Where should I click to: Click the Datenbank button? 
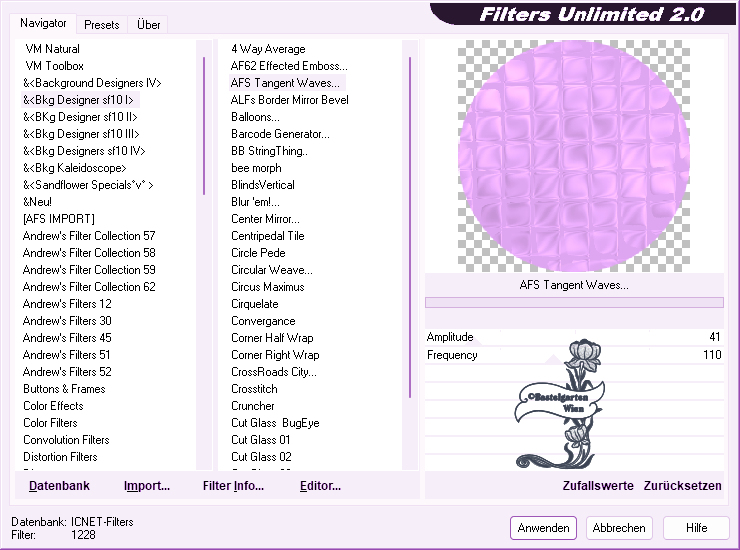(x=59, y=485)
